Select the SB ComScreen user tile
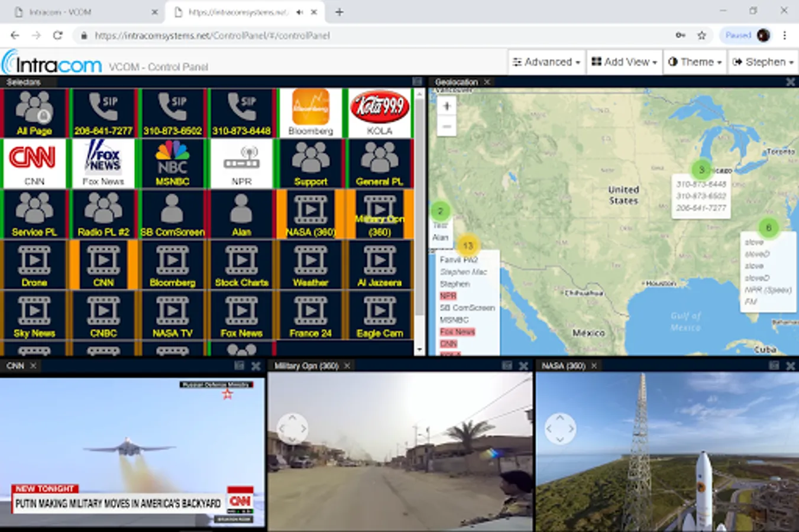 (x=173, y=215)
